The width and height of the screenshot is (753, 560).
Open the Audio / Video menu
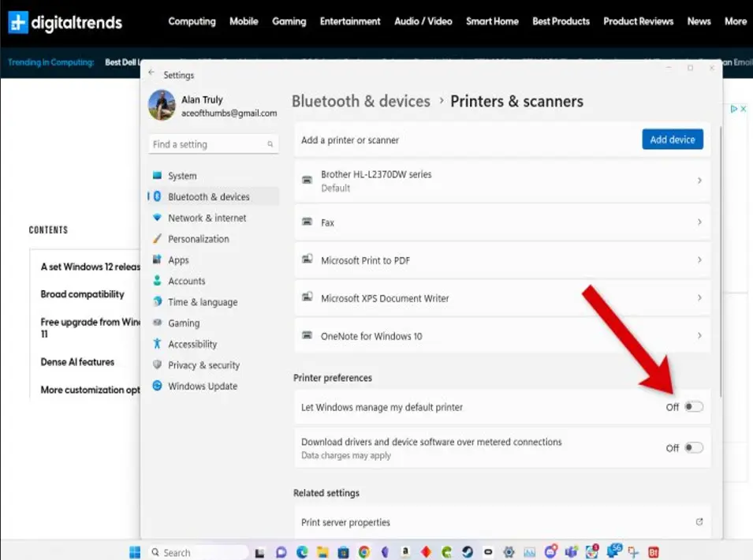coord(423,21)
